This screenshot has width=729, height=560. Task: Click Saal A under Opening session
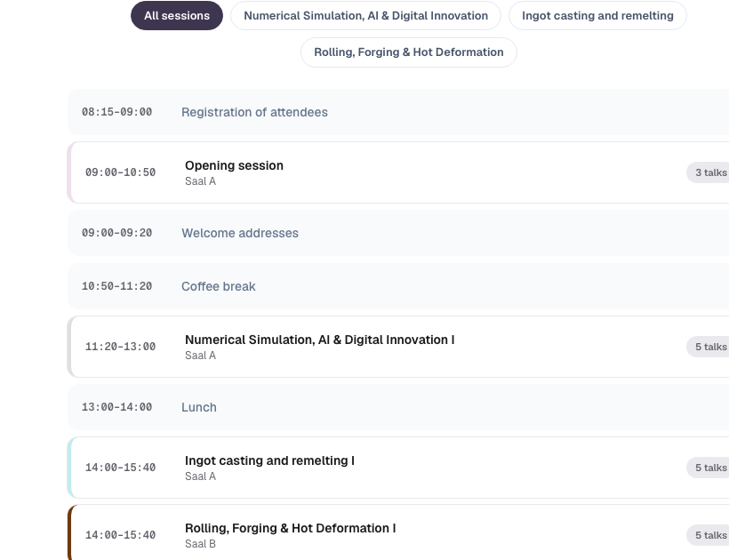(200, 181)
